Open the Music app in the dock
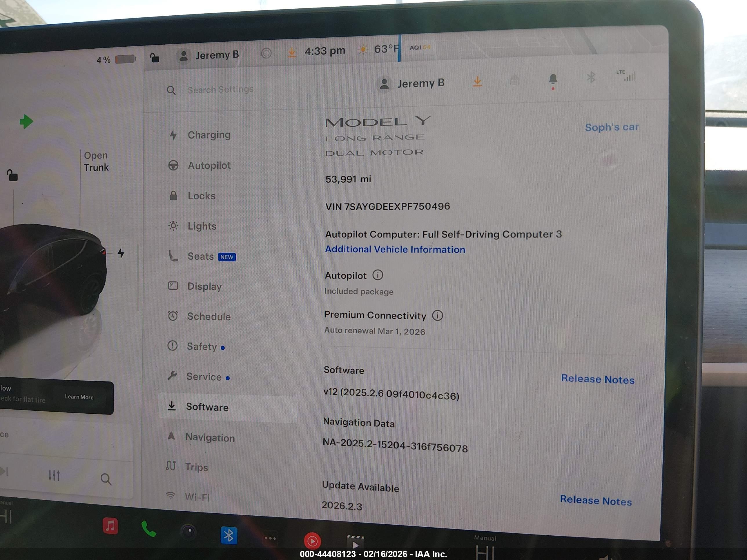The width and height of the screenshot is (747, 560). pyautogui.click(x=110, y=526)
